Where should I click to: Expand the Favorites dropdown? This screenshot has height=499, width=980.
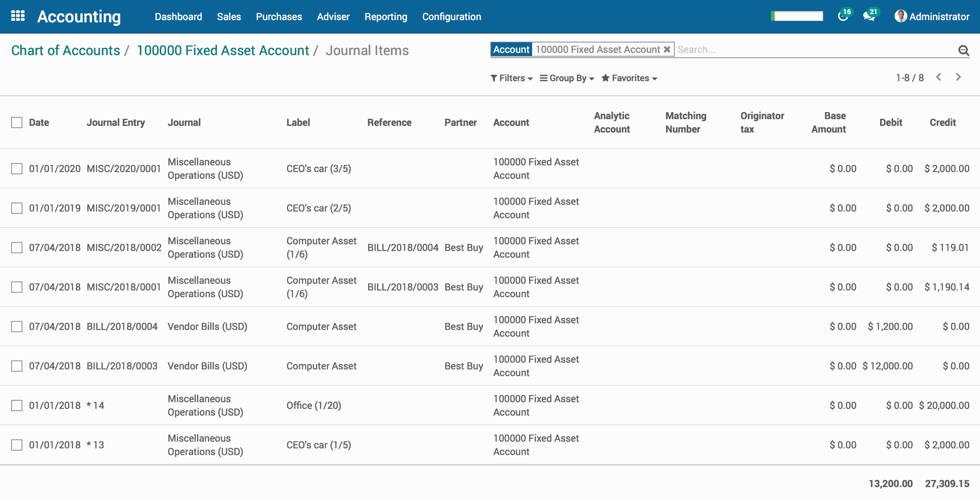(629, 78)
